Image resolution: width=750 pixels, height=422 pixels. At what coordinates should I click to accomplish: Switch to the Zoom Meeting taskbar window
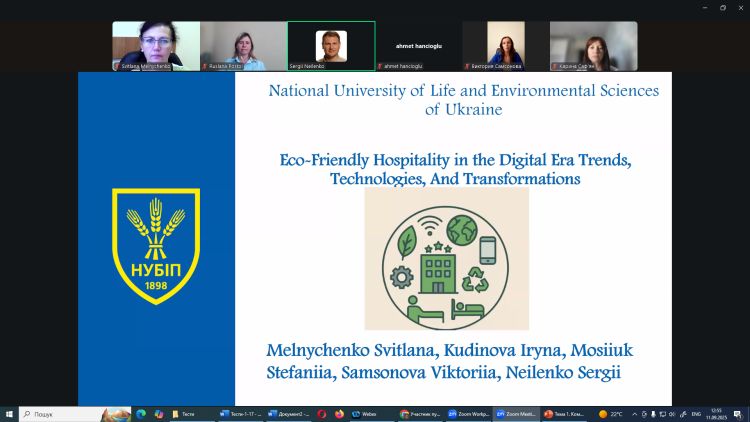coord(514,414)
